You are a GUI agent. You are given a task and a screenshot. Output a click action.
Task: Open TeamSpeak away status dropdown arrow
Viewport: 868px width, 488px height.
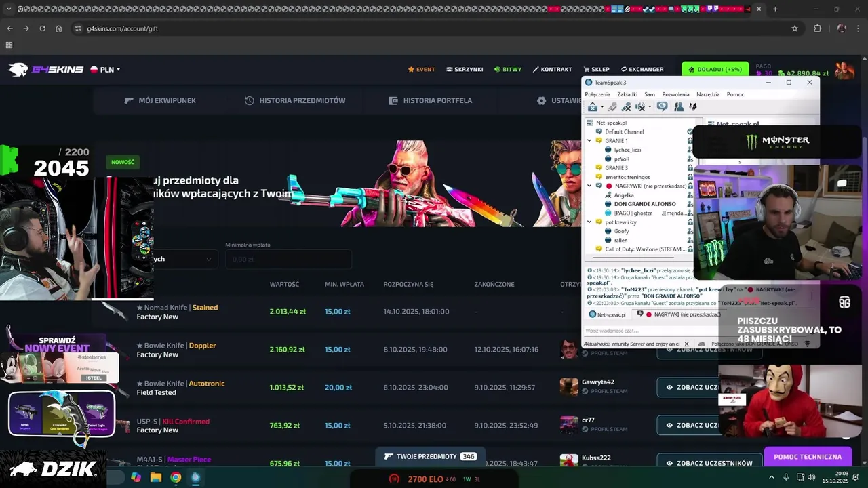pos(601,107)
